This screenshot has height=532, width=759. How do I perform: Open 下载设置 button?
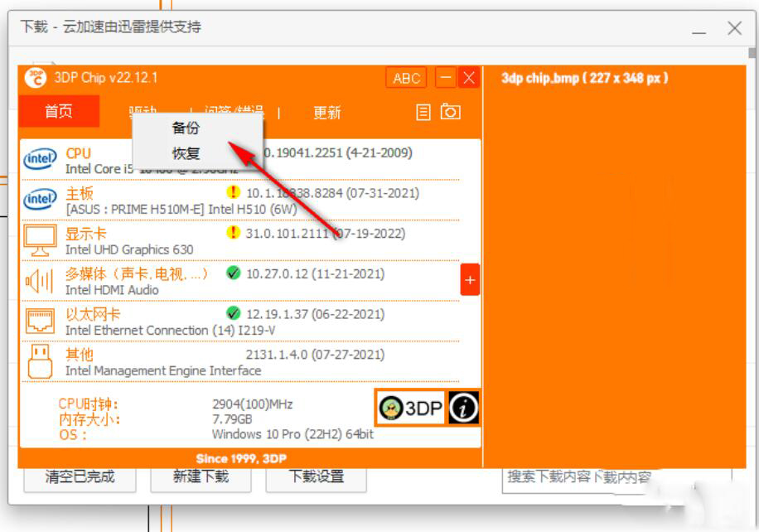pos(316,476)
